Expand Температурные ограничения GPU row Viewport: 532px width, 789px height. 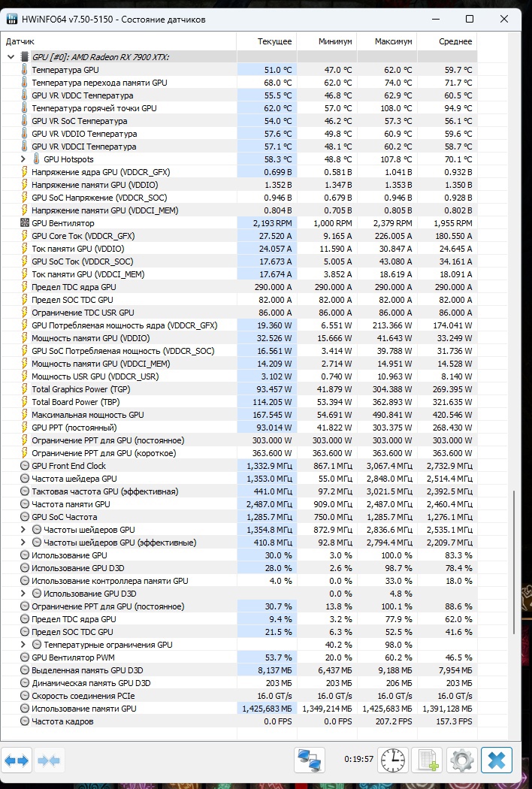[23, 645]
